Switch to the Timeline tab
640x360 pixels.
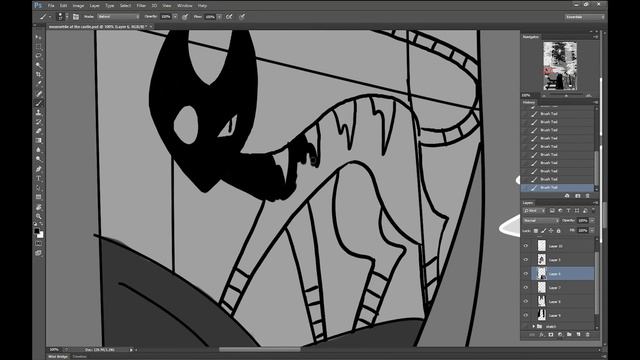(80, 357)
